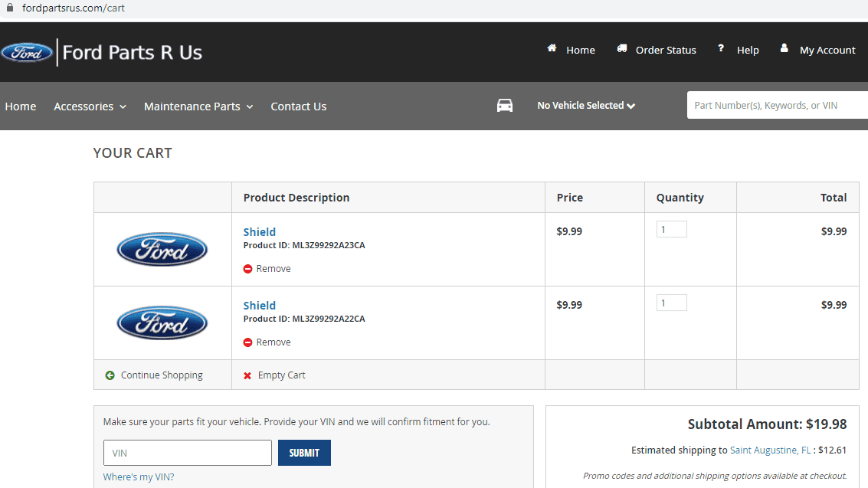Viewport: 868px width, 488px height.
Task: Click the house icon beside Home
Action: 552,48
